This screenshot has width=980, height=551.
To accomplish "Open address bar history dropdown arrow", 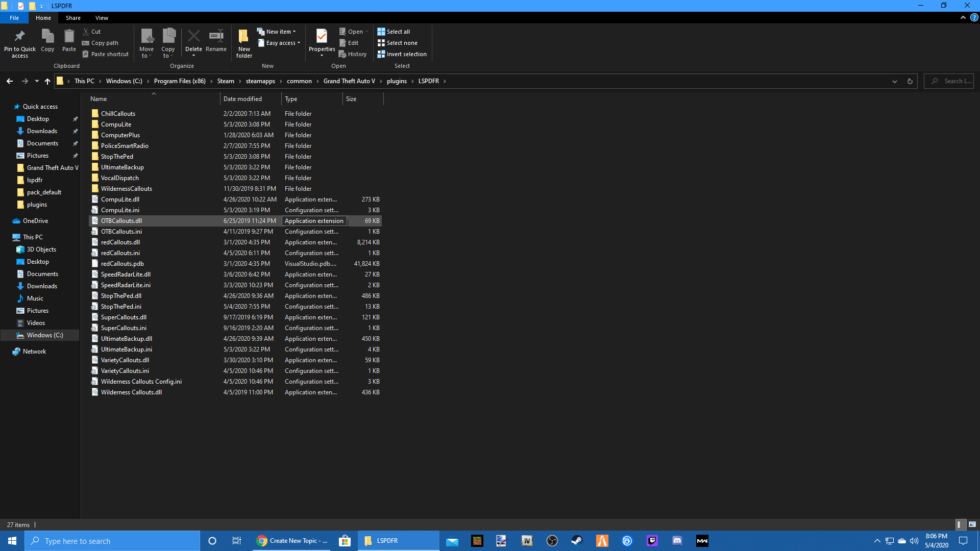I will tap(894, 81).
